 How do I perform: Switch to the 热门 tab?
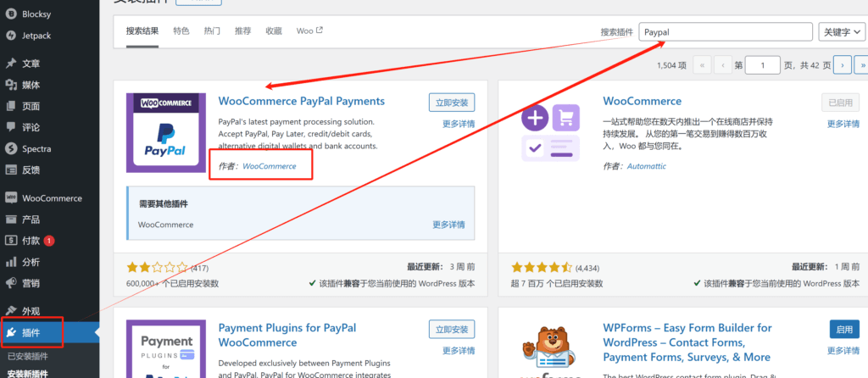[x=212, y=31]
